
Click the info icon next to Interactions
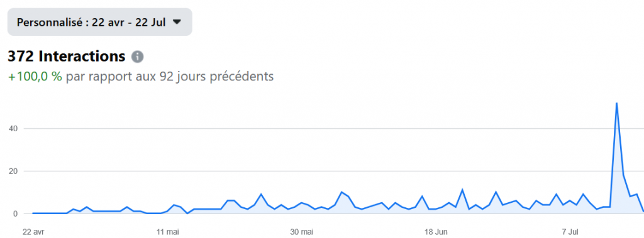(x=138, y=57)
